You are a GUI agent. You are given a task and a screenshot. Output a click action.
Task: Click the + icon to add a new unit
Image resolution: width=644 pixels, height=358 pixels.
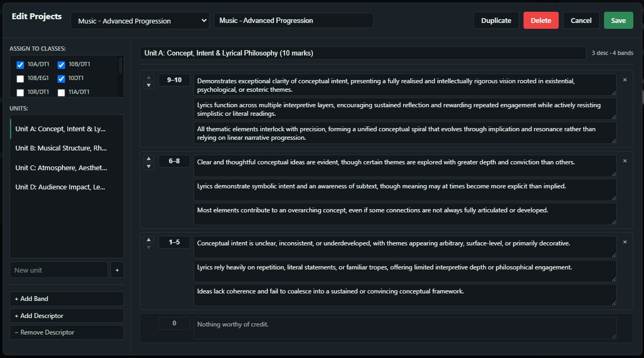click(x=117, y=270)
